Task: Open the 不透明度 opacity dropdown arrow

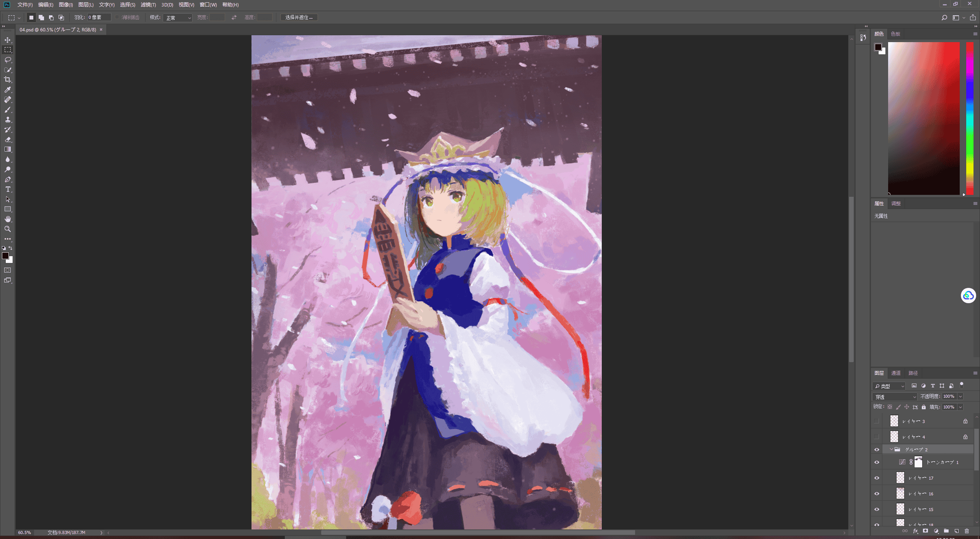Action: pos(960,397)
